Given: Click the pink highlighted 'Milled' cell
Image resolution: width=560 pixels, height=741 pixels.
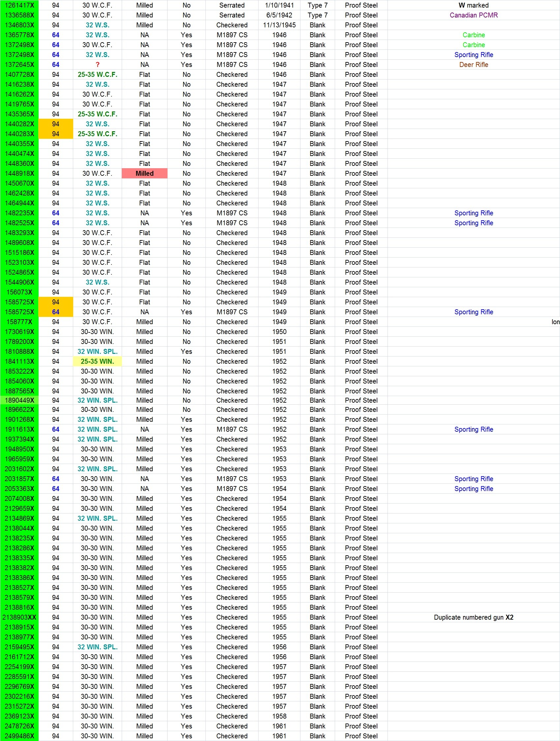Looking at the screenshot, I should tap(145, 173).
